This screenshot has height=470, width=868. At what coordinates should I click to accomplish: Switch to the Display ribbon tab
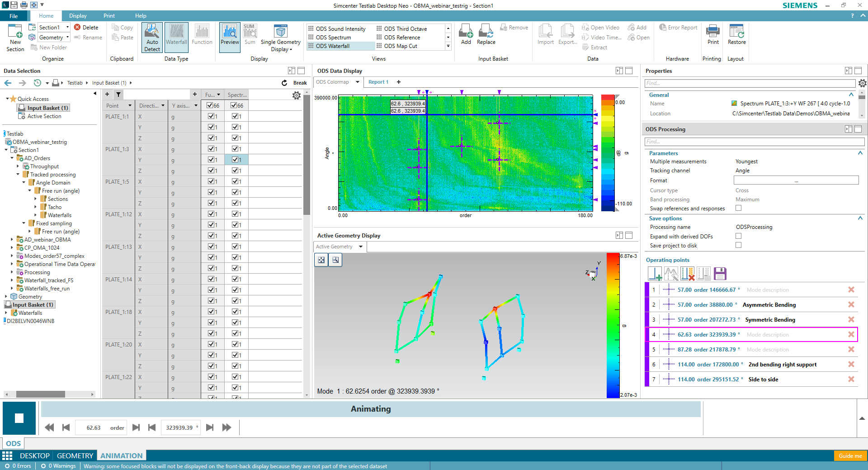(78, 16)
